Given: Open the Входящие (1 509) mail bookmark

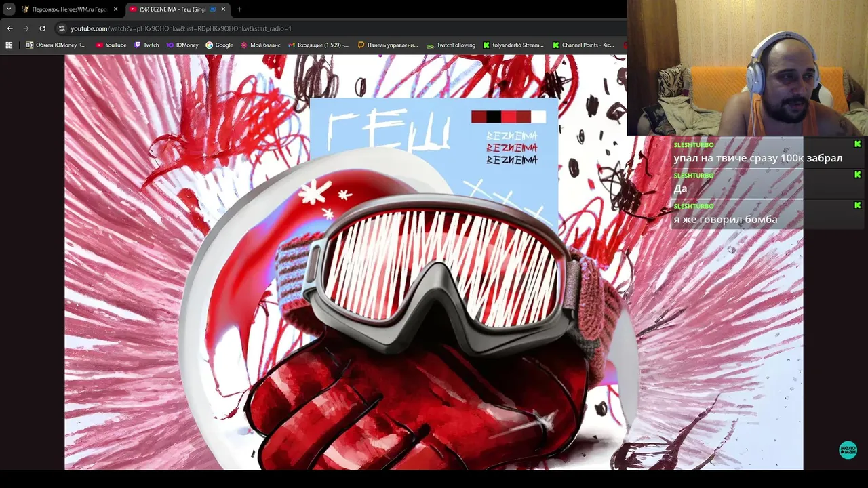Looking at the screenshot, I should [x=318, y=45].
